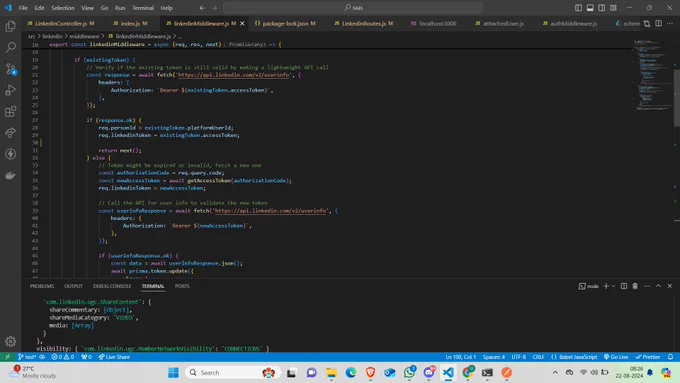
Task: Click the errors and warnings count in status bar
Action: tap(63, 357)
